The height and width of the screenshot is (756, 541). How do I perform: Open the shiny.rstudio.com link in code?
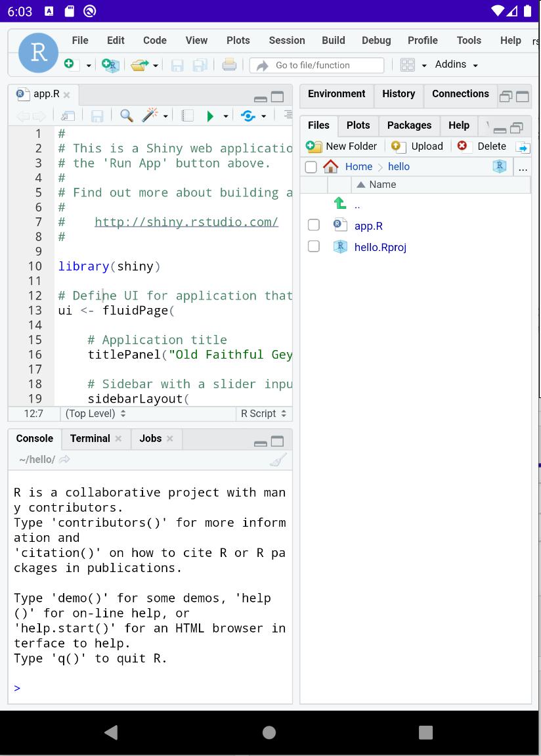click(x=186, y=222)
